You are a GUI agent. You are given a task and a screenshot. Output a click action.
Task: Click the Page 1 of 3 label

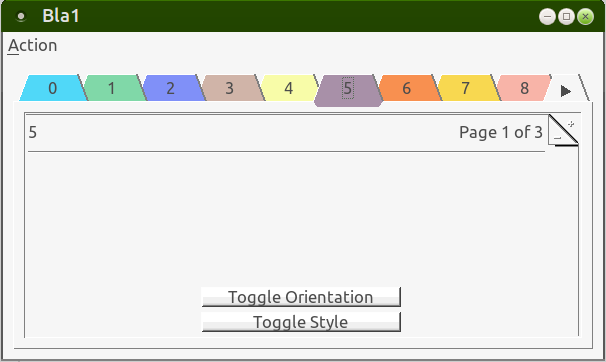(x=501, y=132)
